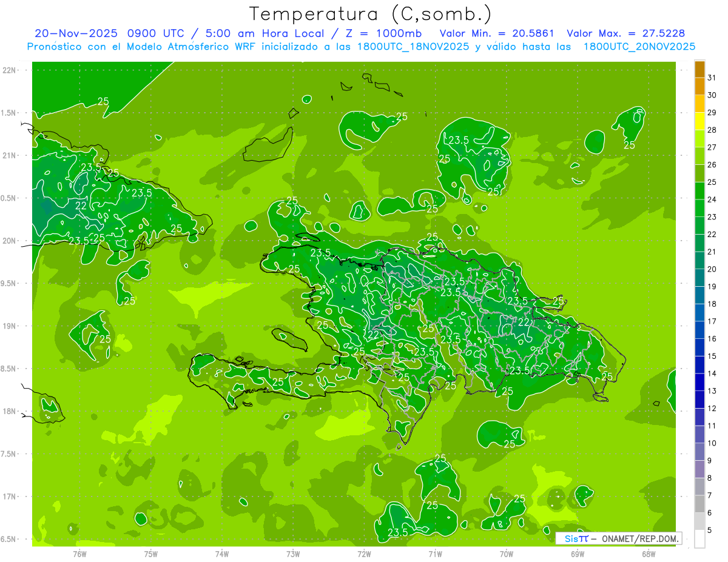Image resolution: width=728 pixels, height=562 pixels.
Task: Click the legend value 31 label
Action: click(712, 78)
